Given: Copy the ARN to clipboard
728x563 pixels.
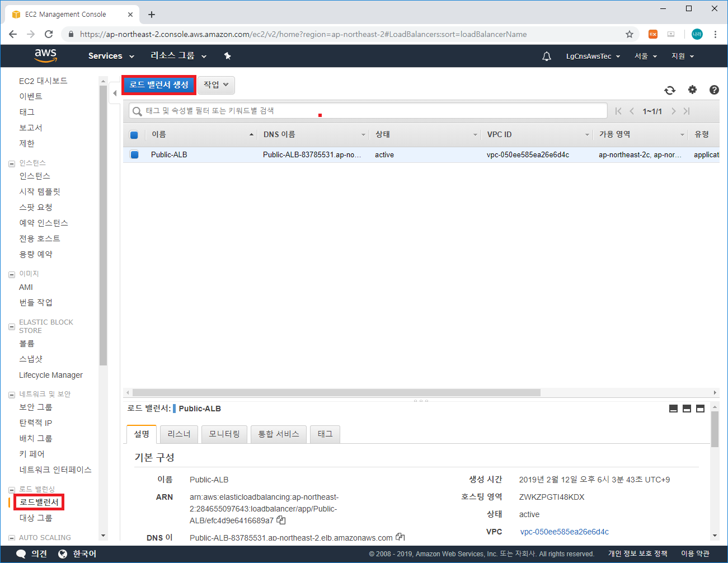Looking at the screenshot, I should pyautogui.click(x=281, y=520).
